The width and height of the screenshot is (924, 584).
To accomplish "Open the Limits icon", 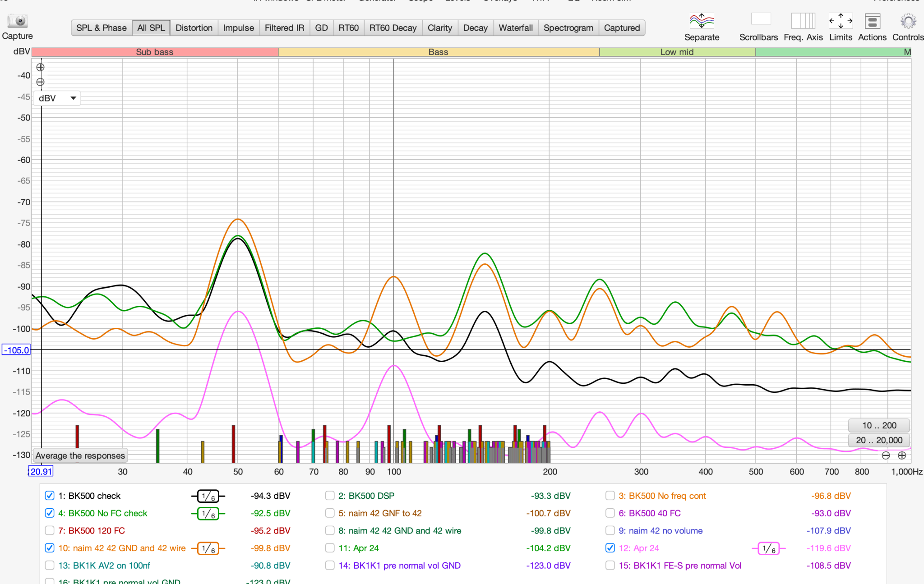I will tap(841, 21).
